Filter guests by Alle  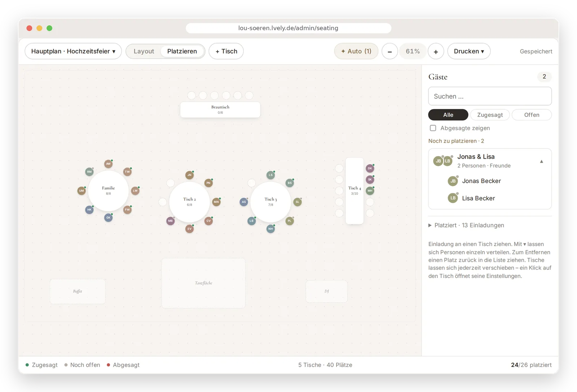point(448,115)
